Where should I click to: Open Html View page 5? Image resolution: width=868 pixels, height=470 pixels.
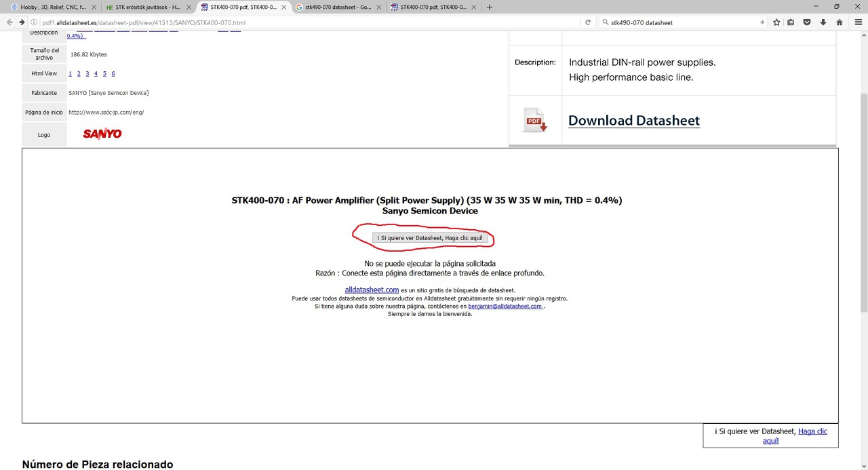pyautogui.click(x=104, y=74)
